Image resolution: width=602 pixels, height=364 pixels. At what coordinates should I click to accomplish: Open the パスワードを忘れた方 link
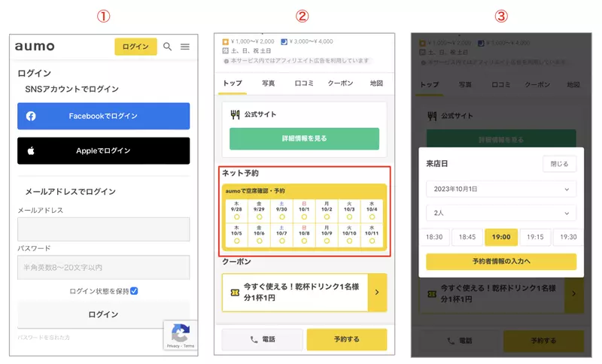pos(44,338)
